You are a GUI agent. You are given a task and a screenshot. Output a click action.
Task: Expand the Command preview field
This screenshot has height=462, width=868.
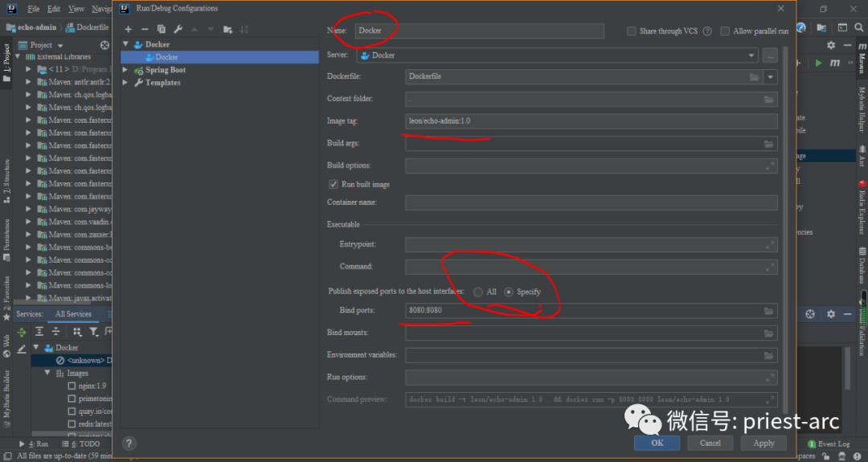pyautogui.click(x=769, y=399)
